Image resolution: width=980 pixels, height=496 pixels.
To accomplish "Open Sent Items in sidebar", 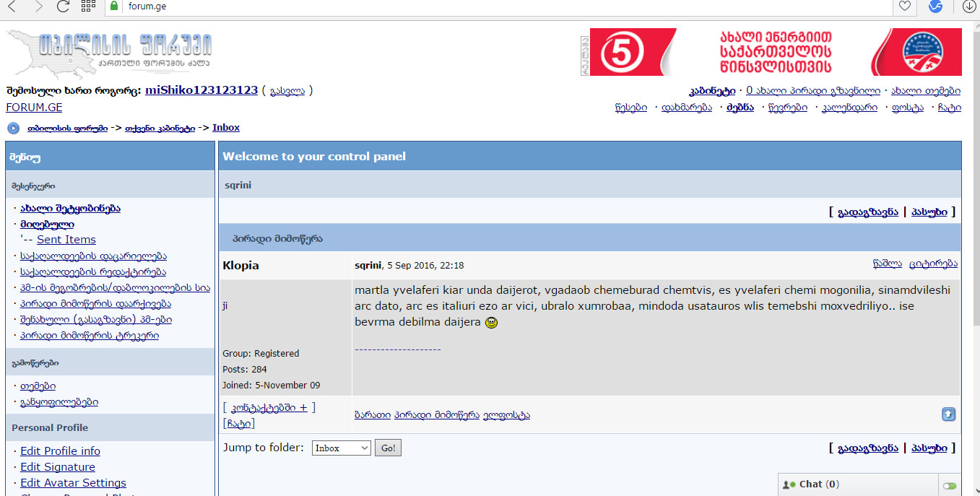I will 66,240.
